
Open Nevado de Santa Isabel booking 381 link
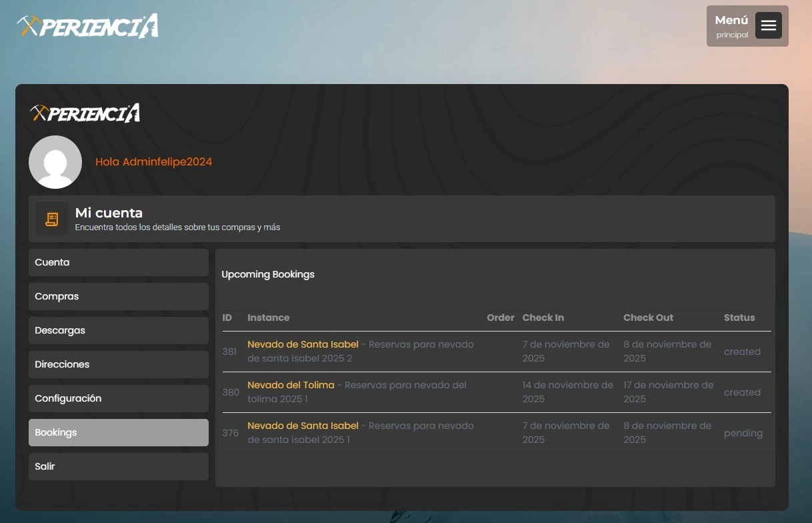click(303, 344)
